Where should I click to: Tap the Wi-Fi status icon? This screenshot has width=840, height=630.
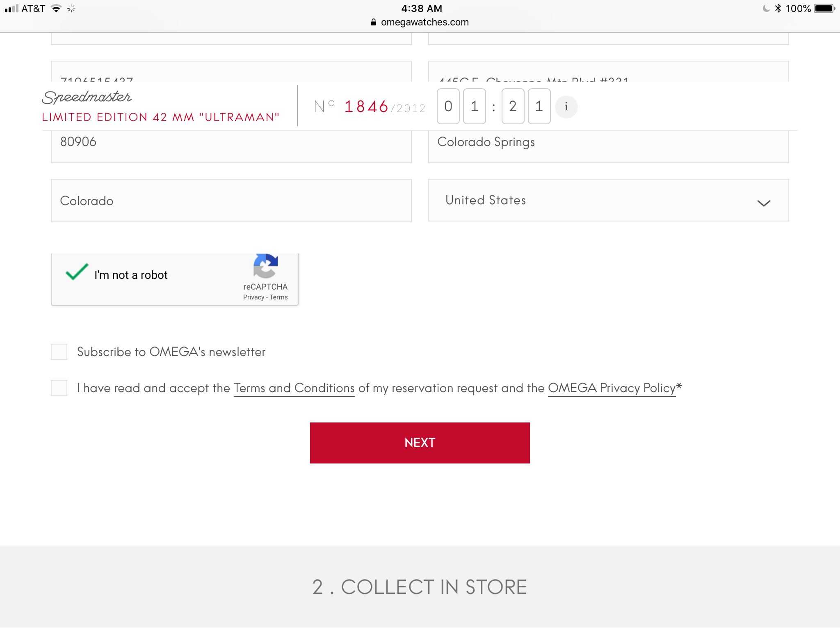coord(56,9)
